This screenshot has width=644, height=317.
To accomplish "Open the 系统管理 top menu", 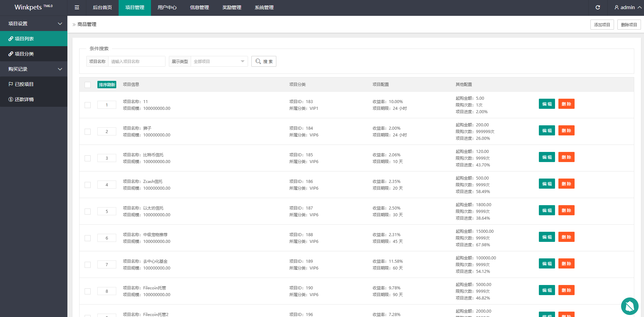I will click(x=264, y=7).
